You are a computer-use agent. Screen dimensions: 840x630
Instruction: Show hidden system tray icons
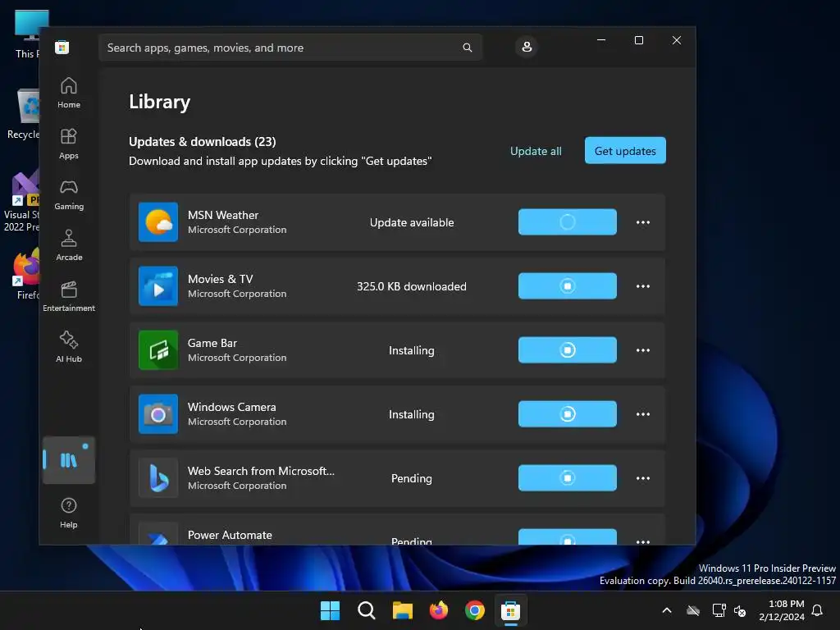point(667,610)
